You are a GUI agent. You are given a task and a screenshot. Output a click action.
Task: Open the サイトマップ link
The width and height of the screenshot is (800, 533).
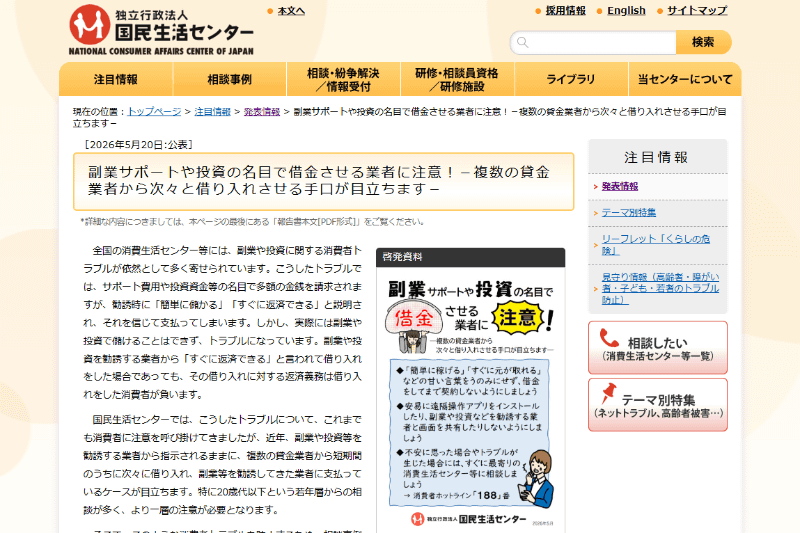pos(697,11)
